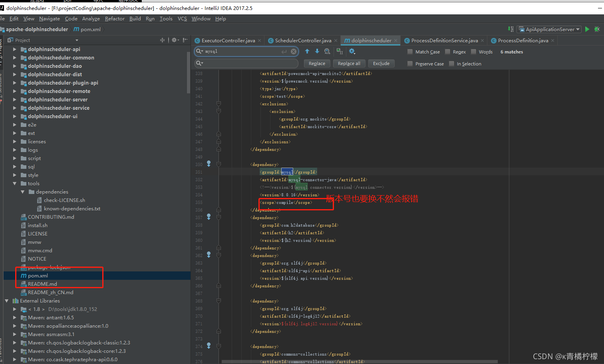Collapse the dependencies folder
The width and height of the screenshot is (604, 364).
click(x=23, y=192)
